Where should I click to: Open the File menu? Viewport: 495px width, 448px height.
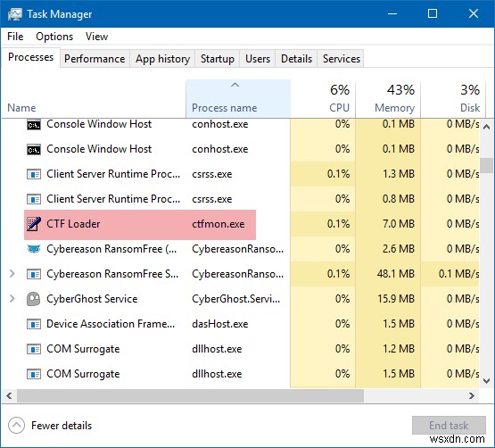pos(15,37)
